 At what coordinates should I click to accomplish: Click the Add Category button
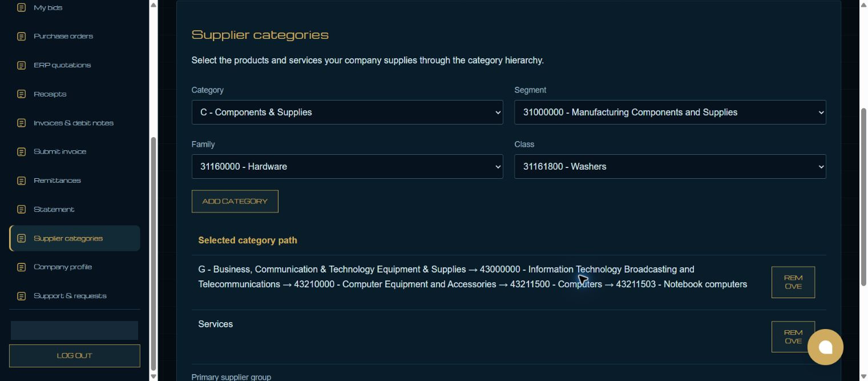(x=235, y=201)
